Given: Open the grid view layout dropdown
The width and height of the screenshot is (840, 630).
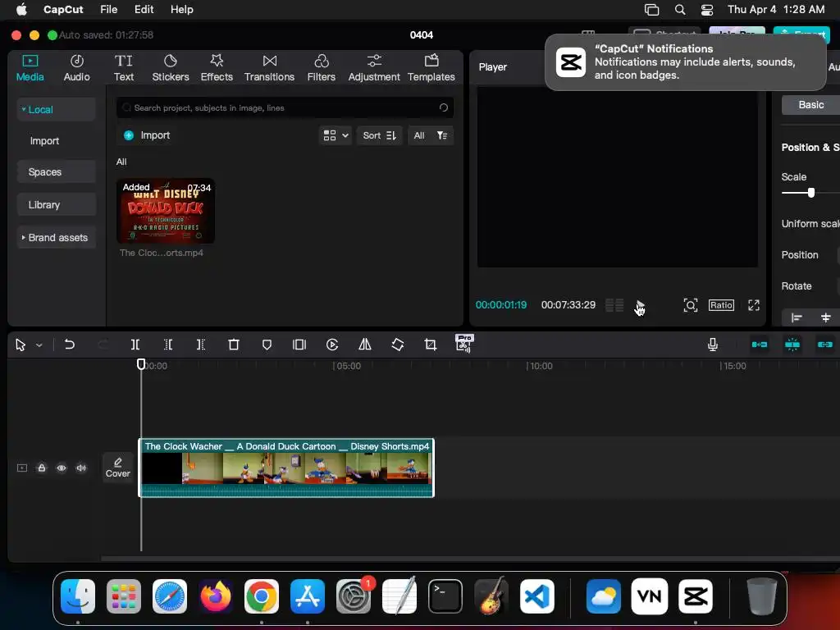Looking at the screenshot, I should pos(336,135).
